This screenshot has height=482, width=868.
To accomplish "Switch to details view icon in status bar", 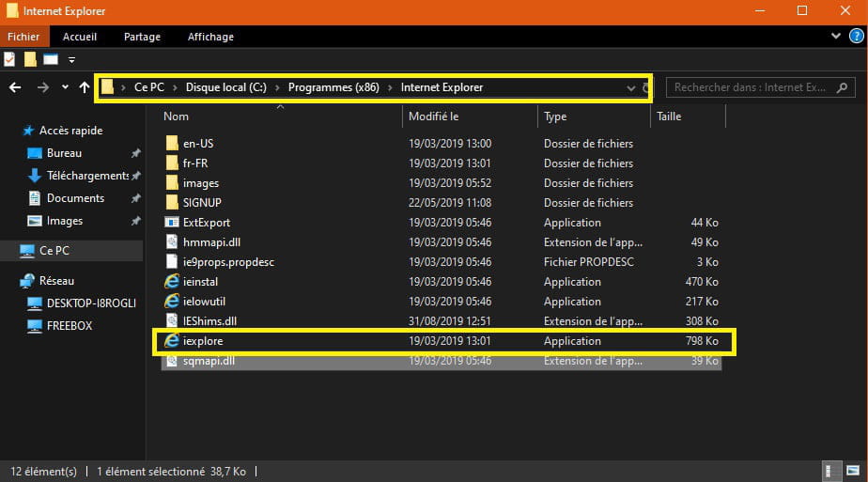I will click(830, 471).
